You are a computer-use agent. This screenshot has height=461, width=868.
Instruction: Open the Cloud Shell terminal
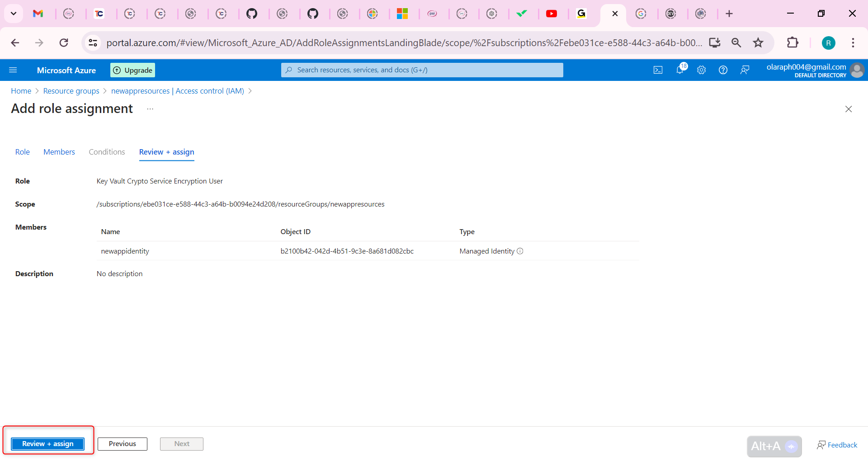click(658, 70)
